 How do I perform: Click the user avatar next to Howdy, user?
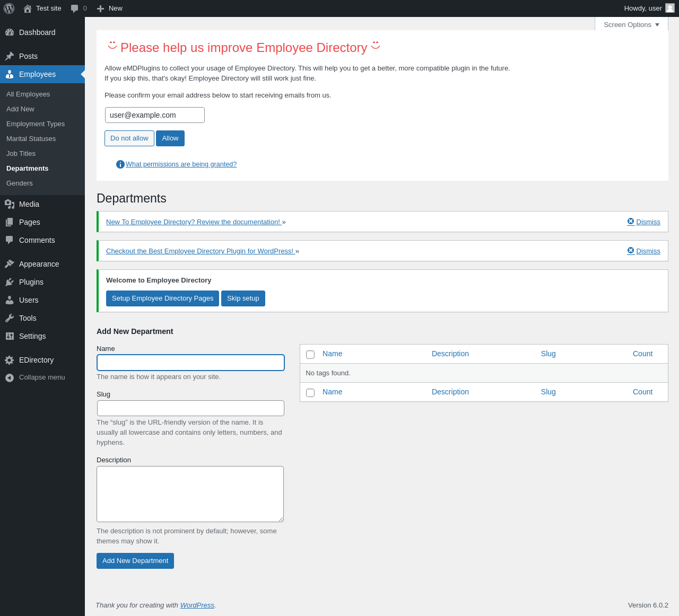pos(670,8)
